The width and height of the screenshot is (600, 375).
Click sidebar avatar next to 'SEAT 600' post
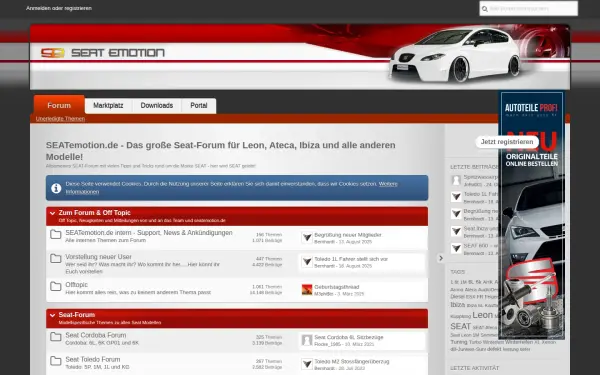(456, 248)
